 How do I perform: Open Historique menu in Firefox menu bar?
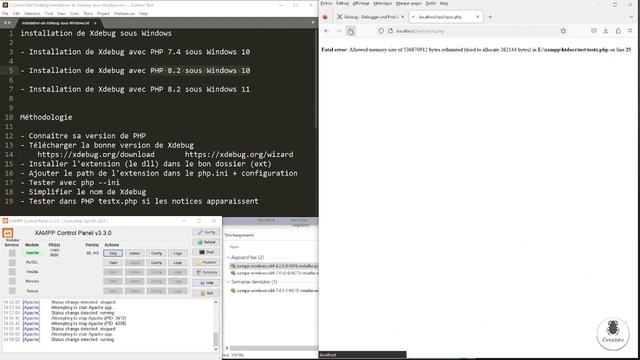click(382, 3)
